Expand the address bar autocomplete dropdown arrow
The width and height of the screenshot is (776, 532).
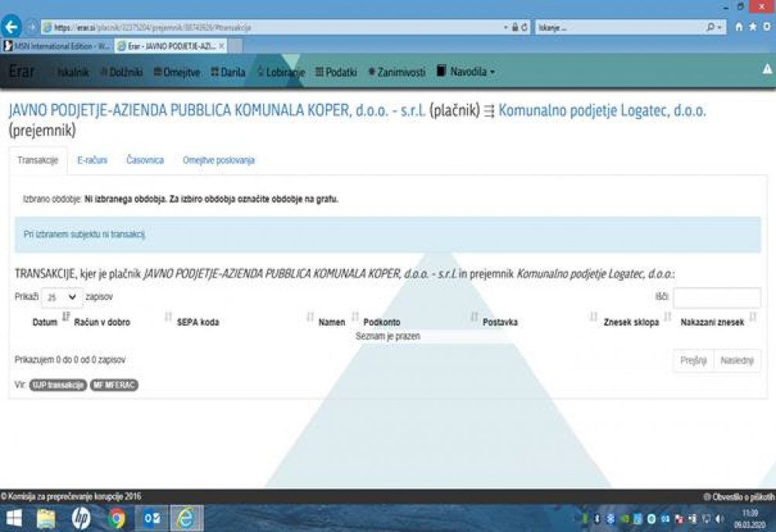point(506,27)
